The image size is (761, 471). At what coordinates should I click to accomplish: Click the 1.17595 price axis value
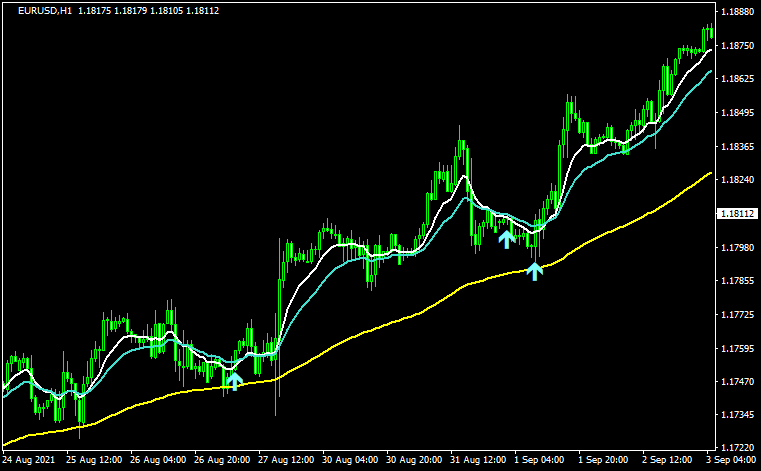736,349
